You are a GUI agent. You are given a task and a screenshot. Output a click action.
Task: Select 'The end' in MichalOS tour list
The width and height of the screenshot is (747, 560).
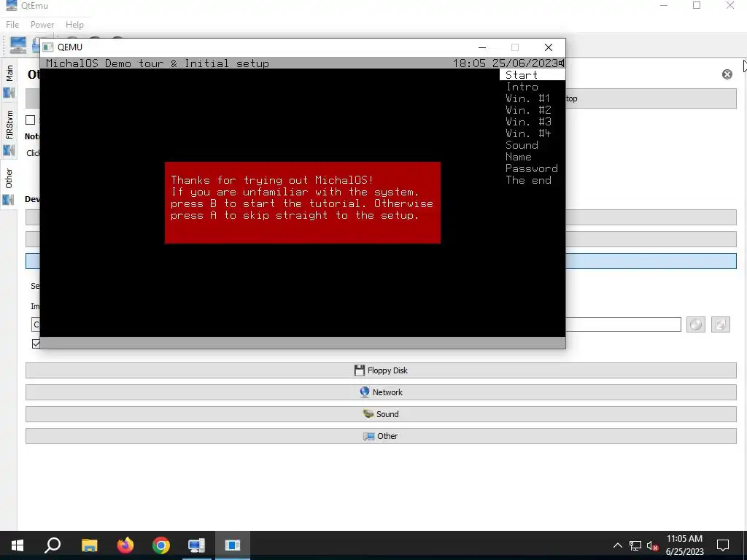click(528, 180)
